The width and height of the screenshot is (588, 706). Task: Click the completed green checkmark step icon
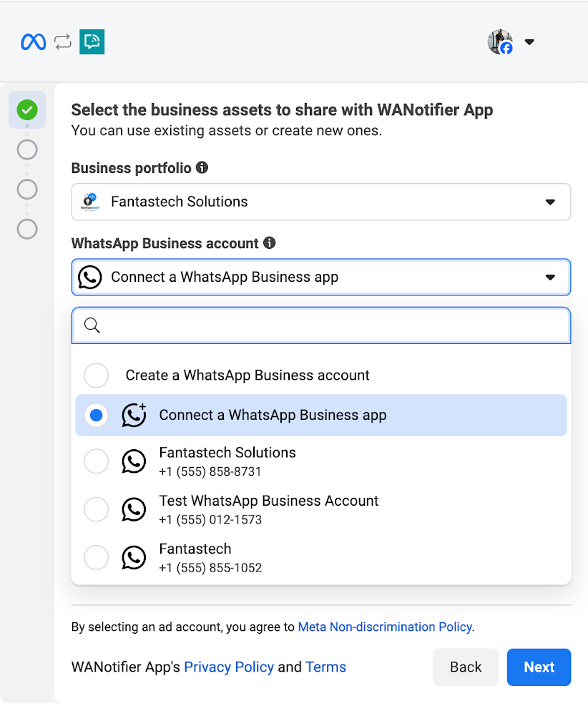[x=27, y=109]
